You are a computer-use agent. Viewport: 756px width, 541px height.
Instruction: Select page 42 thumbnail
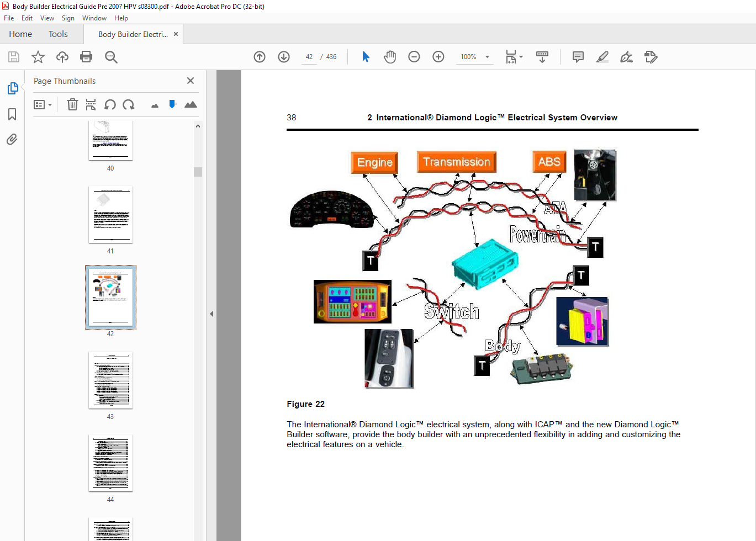pyautogui.click(x=110, y=297)
